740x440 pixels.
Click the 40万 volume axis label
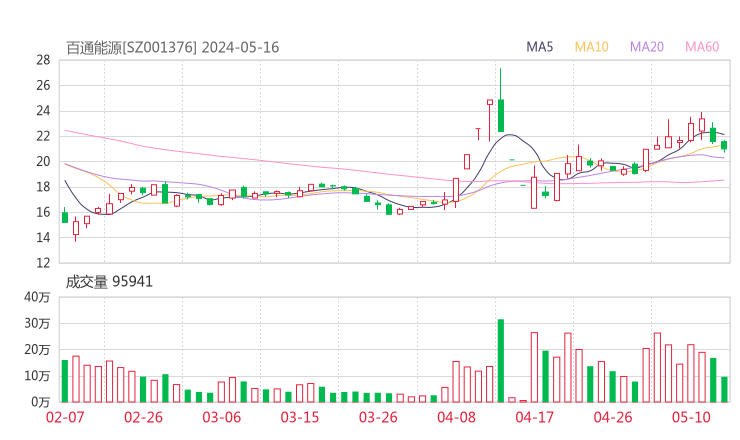(x=37, y=297)
